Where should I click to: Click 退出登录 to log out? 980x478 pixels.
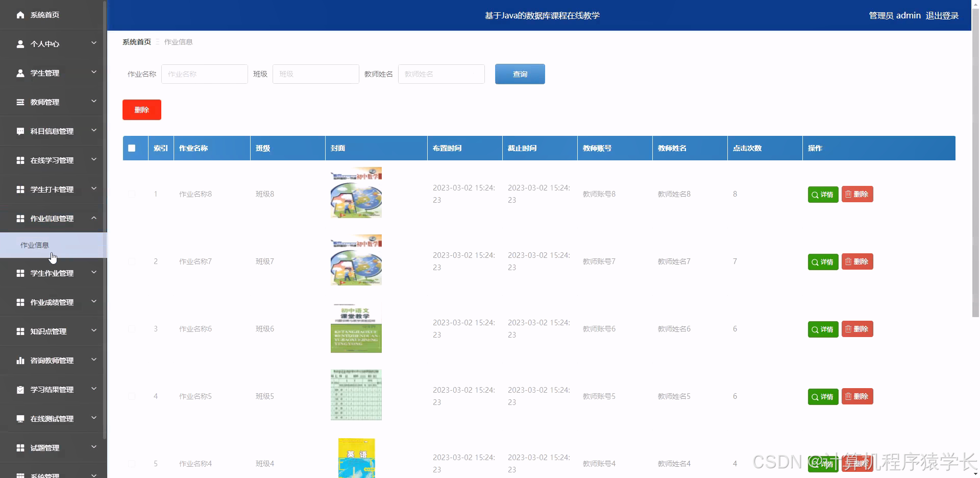tap(942, 15)
